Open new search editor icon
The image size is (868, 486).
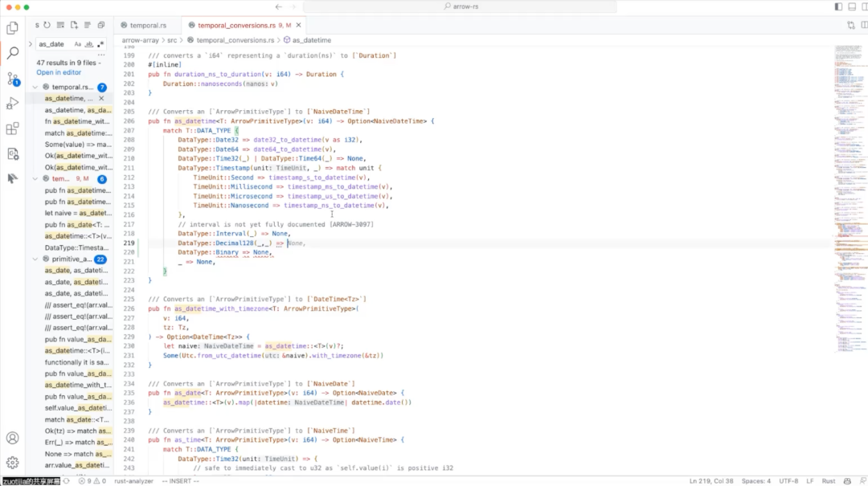point(74,25)
